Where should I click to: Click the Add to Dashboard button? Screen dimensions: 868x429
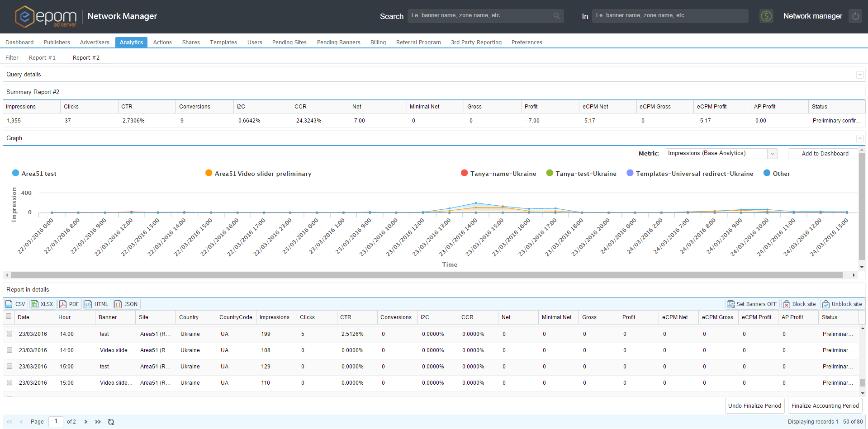tap(825, 154)
